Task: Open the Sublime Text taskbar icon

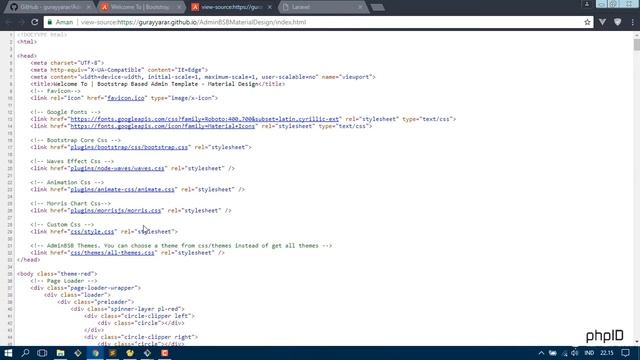Action: pyautogui.click(x=113, y=353)
